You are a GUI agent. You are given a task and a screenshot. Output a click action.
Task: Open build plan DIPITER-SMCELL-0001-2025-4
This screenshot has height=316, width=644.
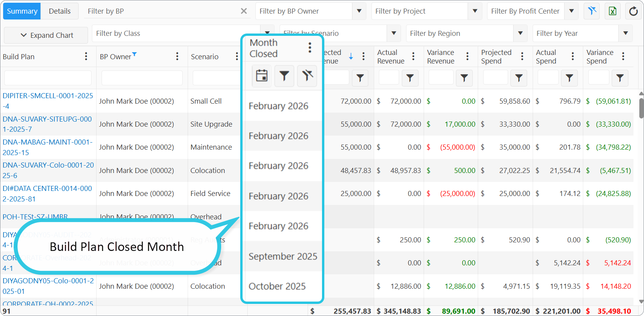click(48, 101)
